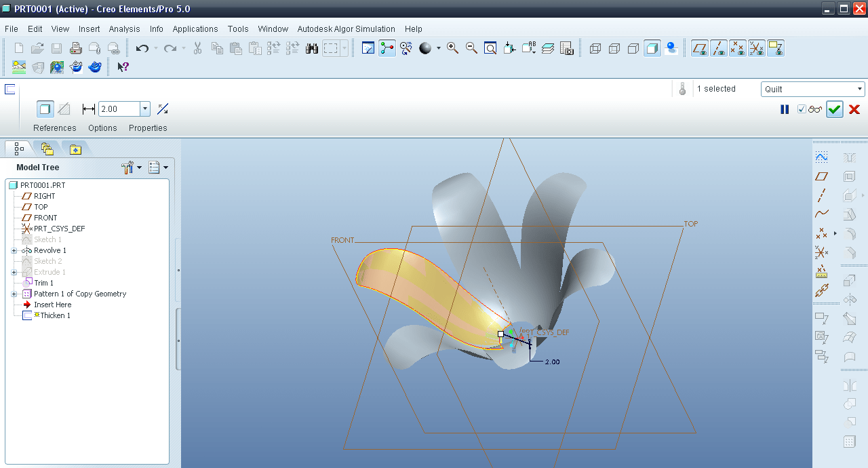The height and width of the screenshot is (468, 868).
Task: Click the Zoom Out magnifier
Action: click(x=471, y=48)
